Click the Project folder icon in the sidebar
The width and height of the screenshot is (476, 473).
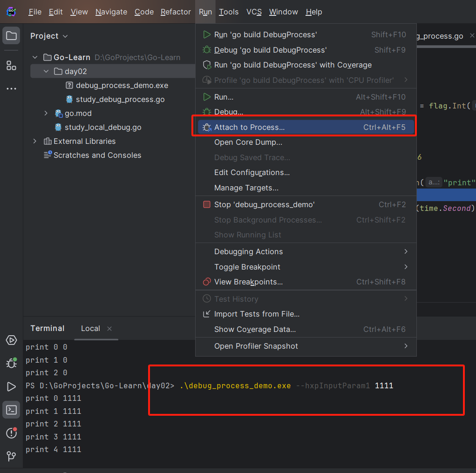(x=11, y=34)
